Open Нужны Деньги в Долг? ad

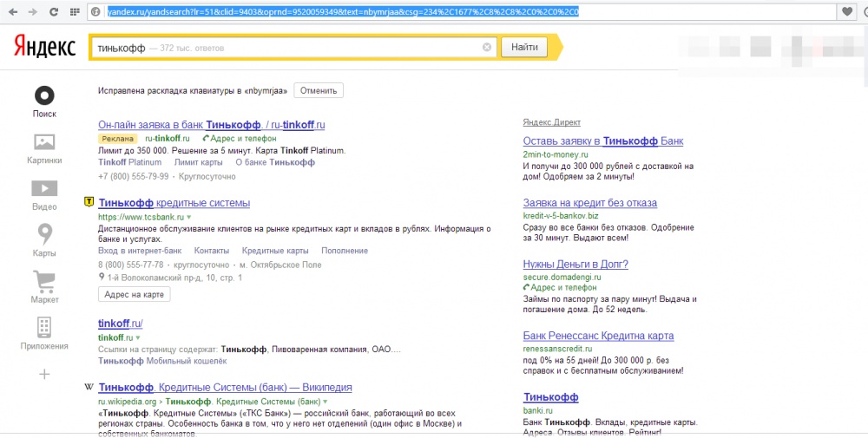click(x=575, y=265)
